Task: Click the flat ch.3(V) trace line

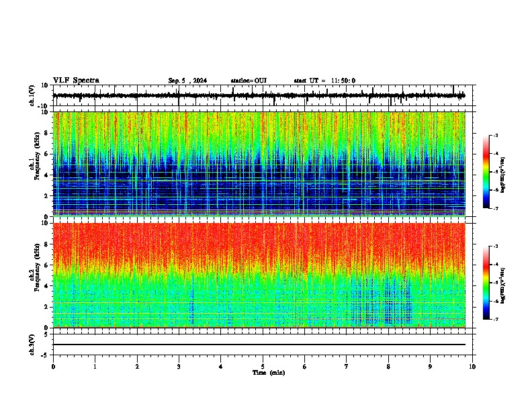Action: [x=259, y=345]
